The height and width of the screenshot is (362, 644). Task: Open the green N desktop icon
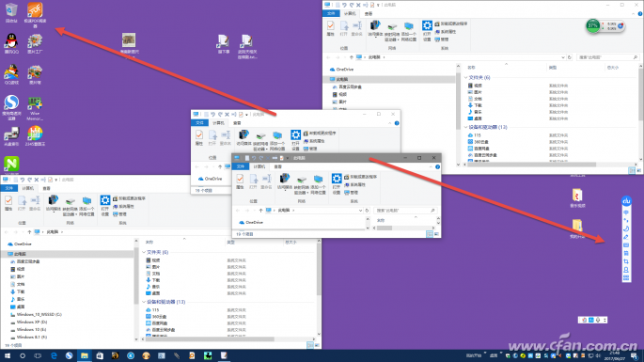[11, 165]
